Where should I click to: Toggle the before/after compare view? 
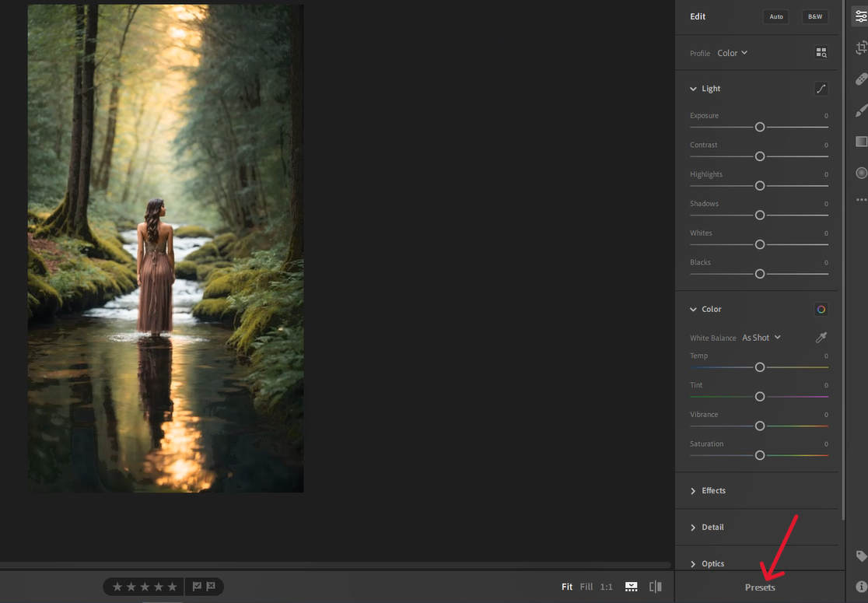656,587
